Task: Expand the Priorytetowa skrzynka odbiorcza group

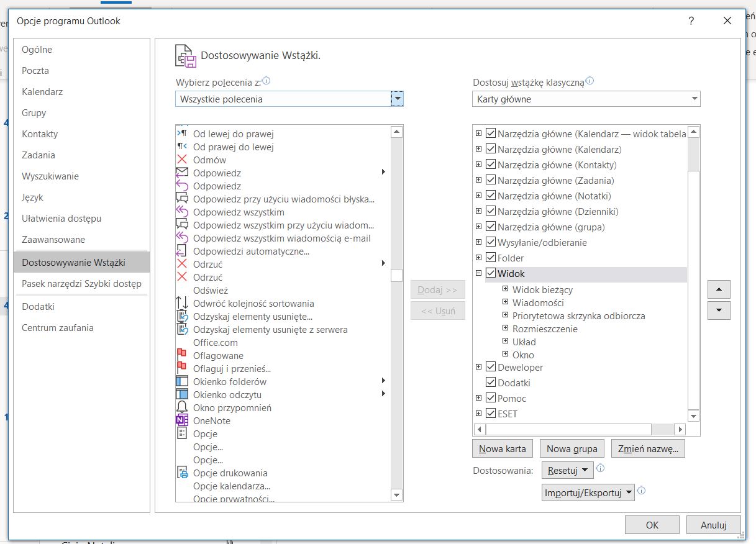Action: [x=506, y=315]
